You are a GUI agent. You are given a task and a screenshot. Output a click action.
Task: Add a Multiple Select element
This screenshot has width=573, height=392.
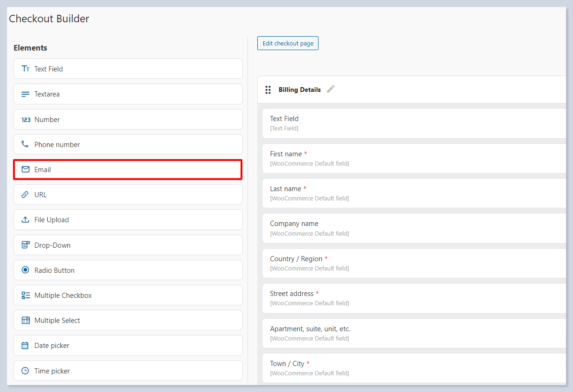(128, 320)
